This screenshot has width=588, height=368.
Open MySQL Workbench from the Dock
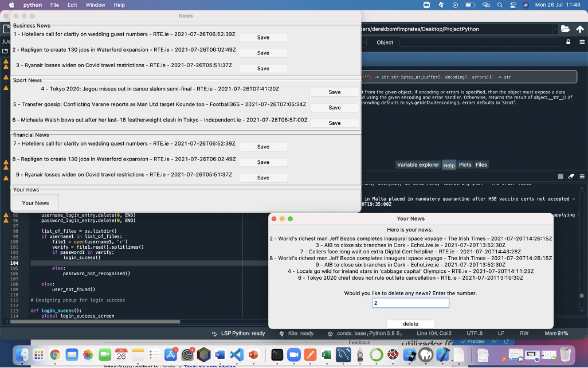click(x=343, y=355)
